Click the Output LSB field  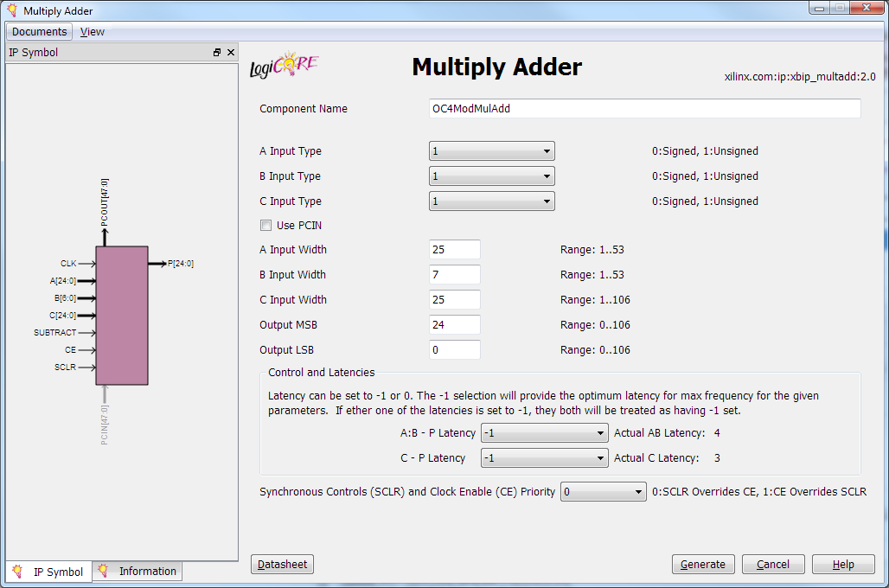click(455, 349)
